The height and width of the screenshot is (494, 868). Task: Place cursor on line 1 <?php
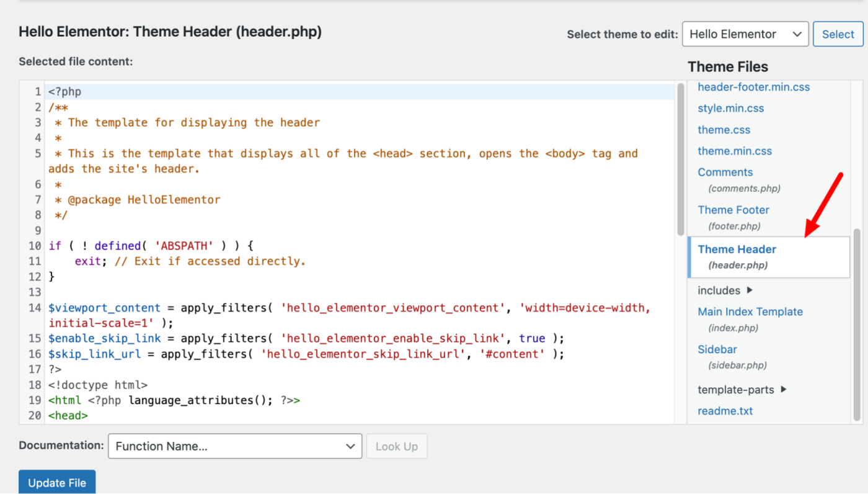[65, 92]
